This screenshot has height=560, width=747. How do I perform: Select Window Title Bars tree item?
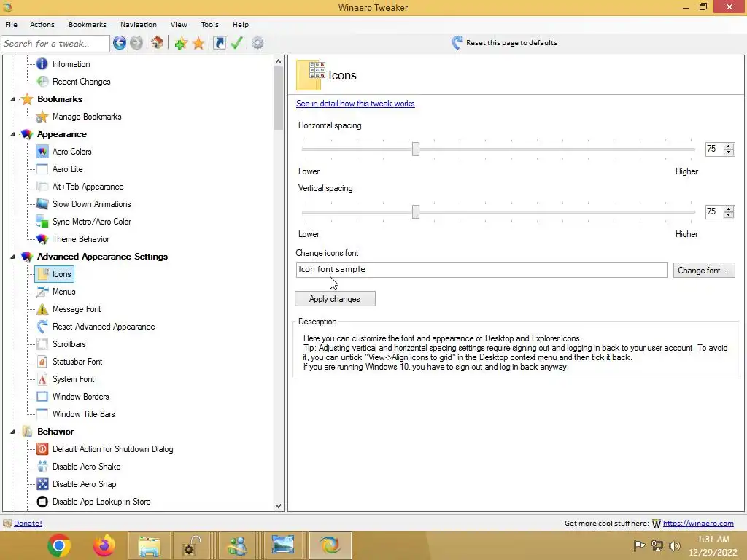(83, 414)
